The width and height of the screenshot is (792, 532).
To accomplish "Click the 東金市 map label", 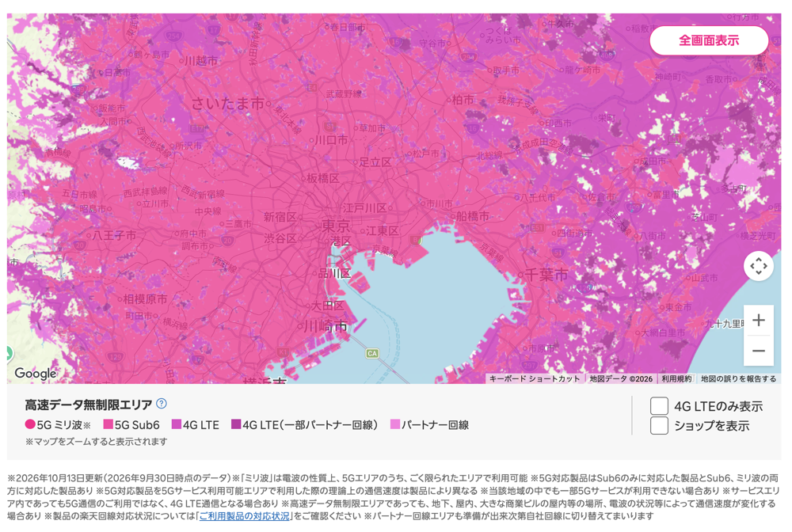I will [x=679, y=307].
